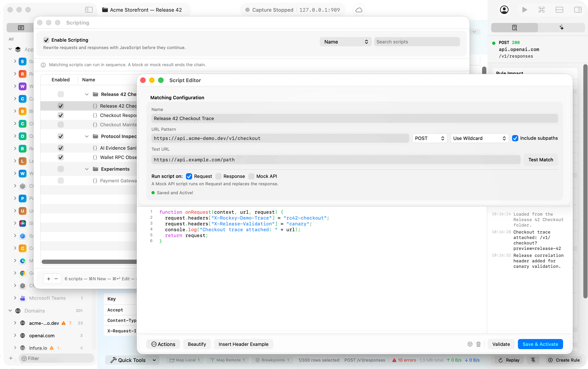Screen dimensions: 588x369
Task: Enable the Response run checkbox
Action: click(x=218, y=176)
